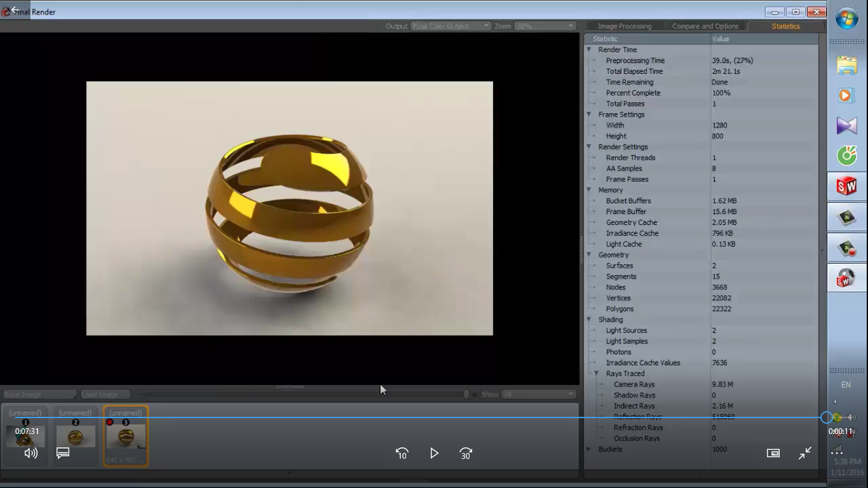Collapse the Rays Traced subsection
Image resolution: width=868 pixels, height=488 pixels.
pyautogui.click(x=597, y=374)
